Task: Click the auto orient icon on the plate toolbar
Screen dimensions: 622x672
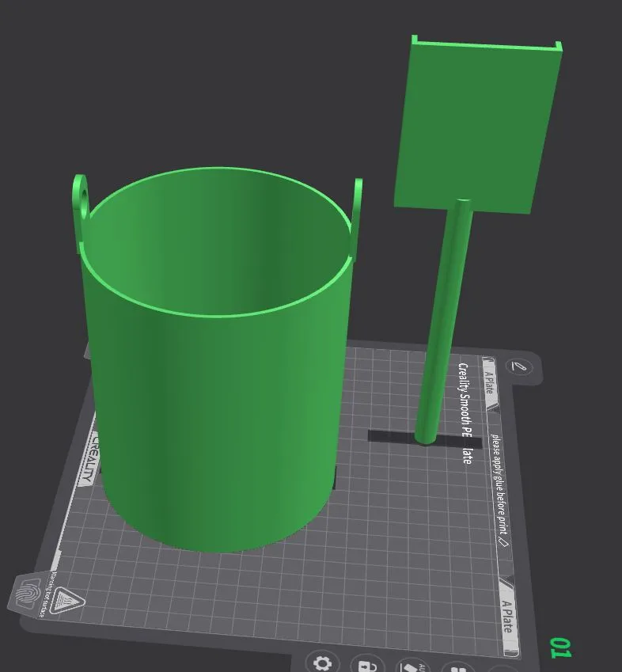Action: [x=412, y=666]
